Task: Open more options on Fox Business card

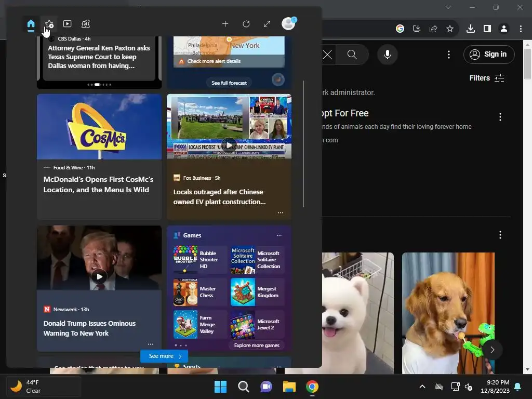Action: 281,212
